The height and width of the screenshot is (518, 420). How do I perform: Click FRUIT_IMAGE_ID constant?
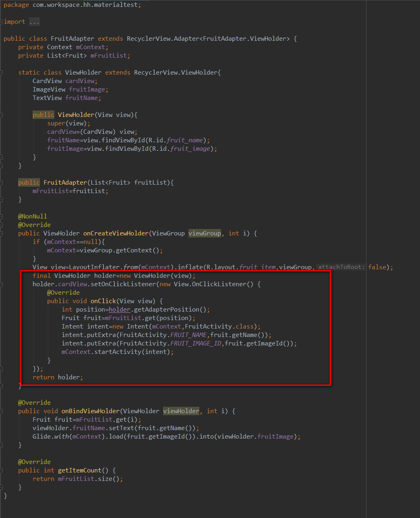[196, 343]
